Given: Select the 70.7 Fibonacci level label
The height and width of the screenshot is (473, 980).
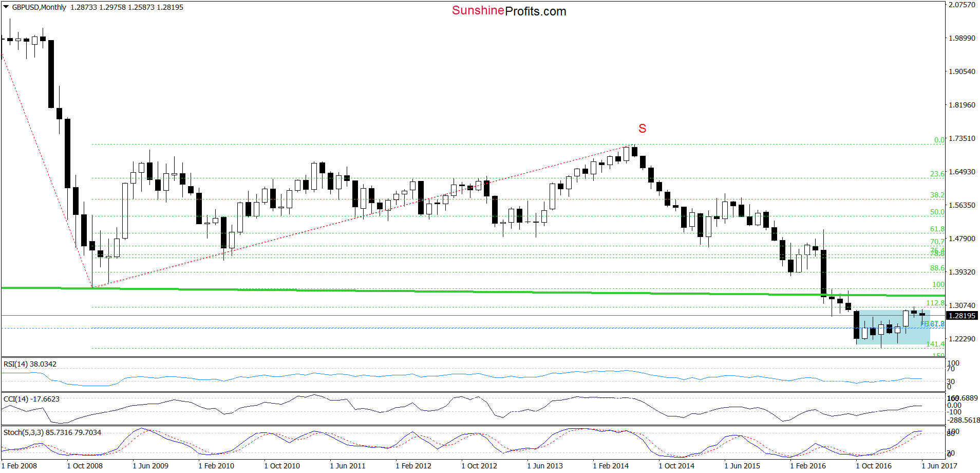Looking at the screenshot, I should click(x=937, y=242).
